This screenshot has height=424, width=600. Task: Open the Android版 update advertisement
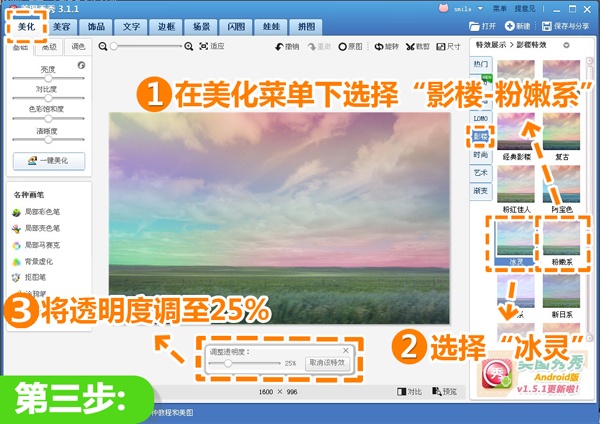point(532,376)
